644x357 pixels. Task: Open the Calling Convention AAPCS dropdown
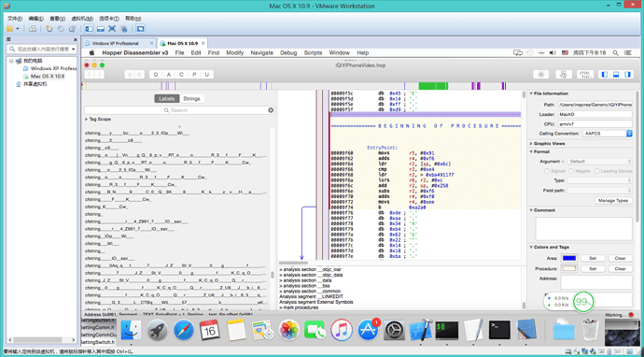[x=608, y=134]
